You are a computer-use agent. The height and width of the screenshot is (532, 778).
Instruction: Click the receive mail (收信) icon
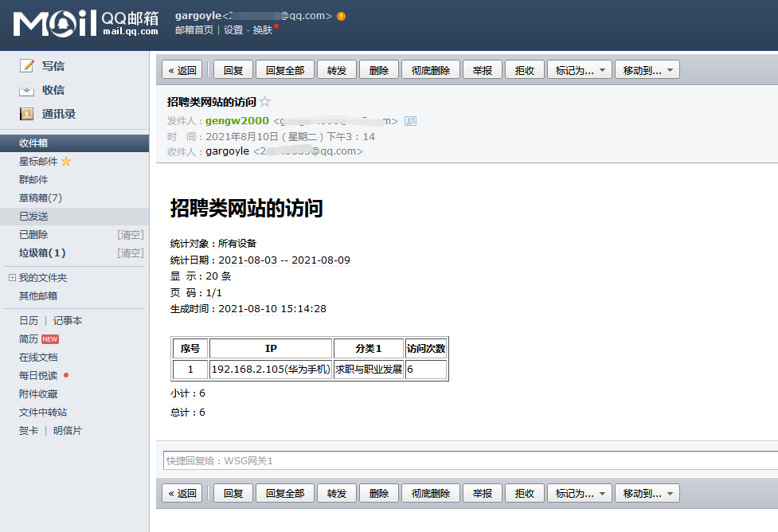click(x=27, y=90)
